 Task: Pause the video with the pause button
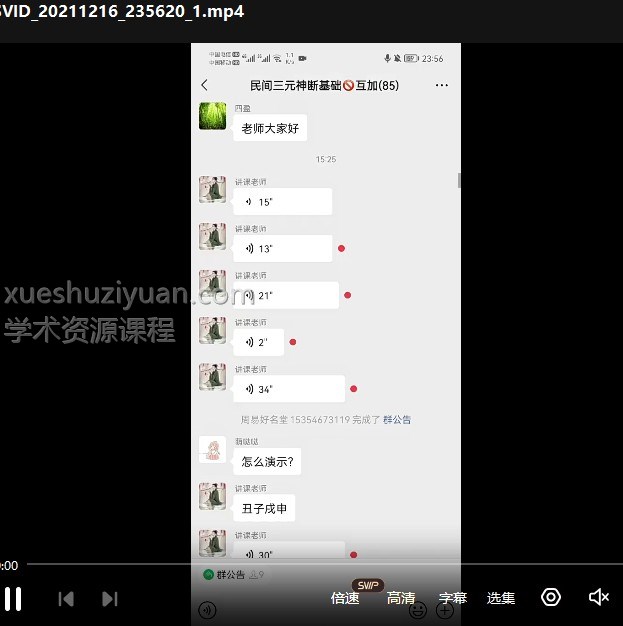13,598
